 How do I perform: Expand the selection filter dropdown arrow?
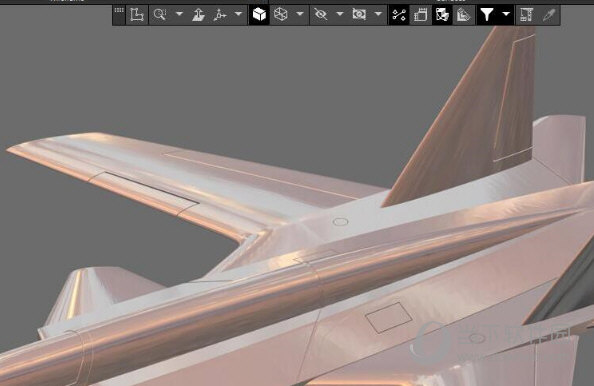[x=506, y=14]
